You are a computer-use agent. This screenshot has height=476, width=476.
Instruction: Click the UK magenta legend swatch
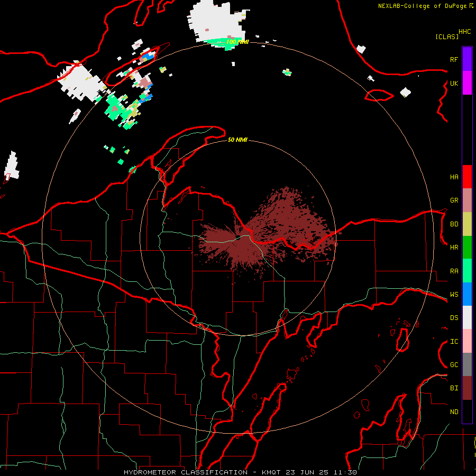[467, 83]
